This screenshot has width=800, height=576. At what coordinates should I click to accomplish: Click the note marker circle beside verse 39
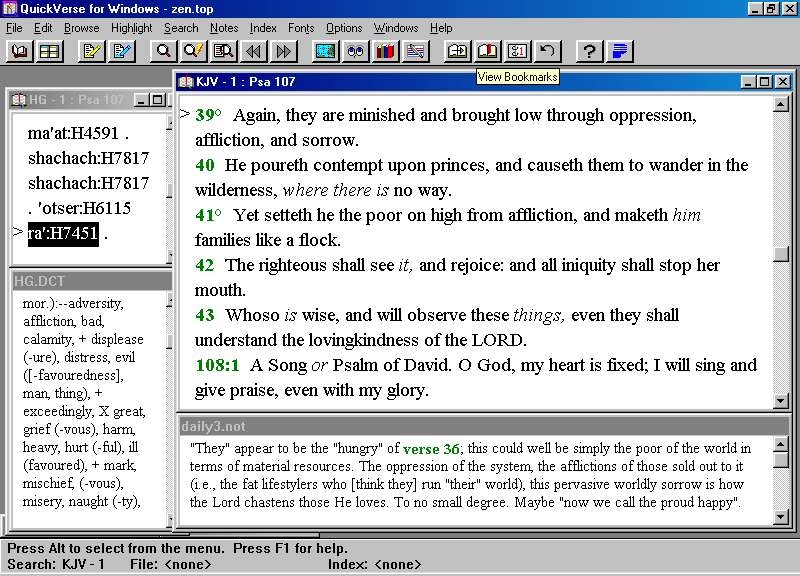point(218,112)
